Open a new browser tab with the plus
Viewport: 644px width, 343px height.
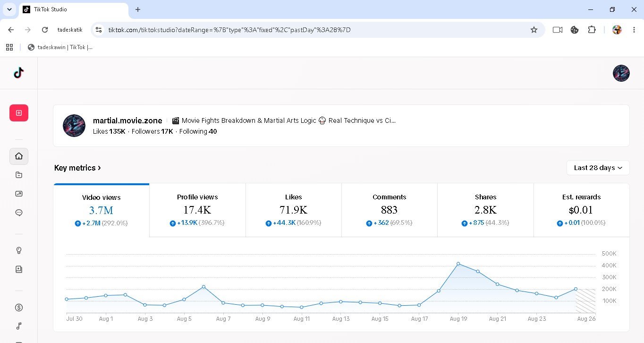(138, 9)
